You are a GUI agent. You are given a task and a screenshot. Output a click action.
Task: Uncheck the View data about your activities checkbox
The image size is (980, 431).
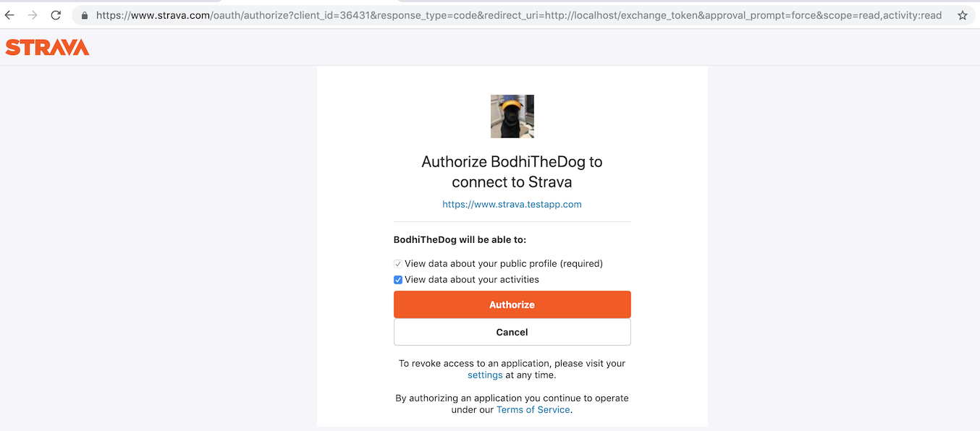398,280
